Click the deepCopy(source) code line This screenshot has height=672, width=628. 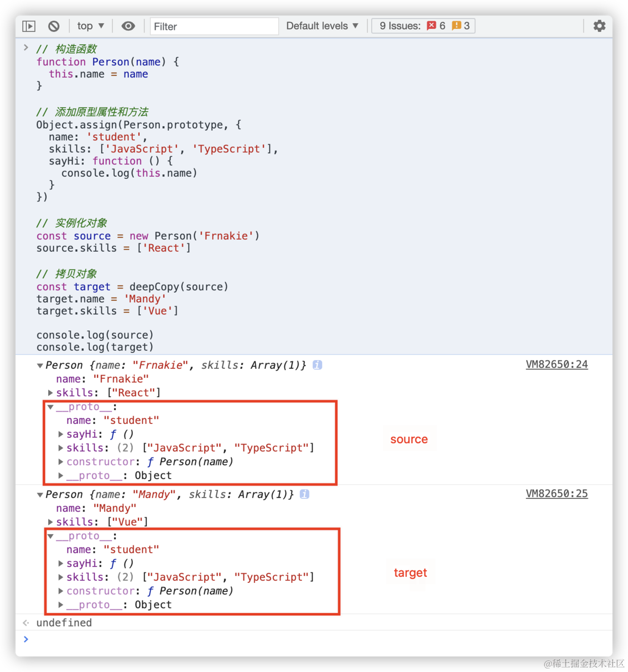tap(132, 287)
